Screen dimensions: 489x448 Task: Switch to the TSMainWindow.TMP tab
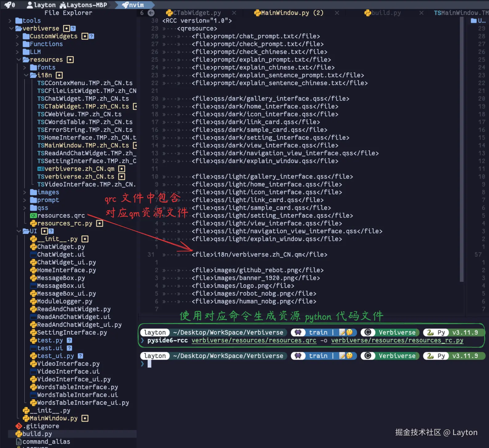click(461, 13)
